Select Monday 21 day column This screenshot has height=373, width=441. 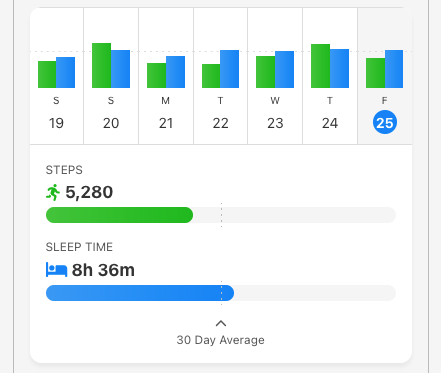point(166,76)
